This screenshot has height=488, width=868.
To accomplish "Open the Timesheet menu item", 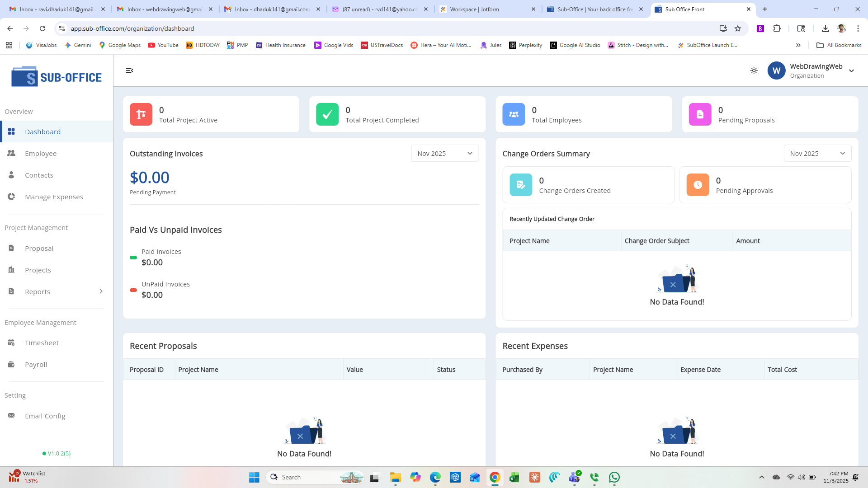I will [x=42, y=343].
